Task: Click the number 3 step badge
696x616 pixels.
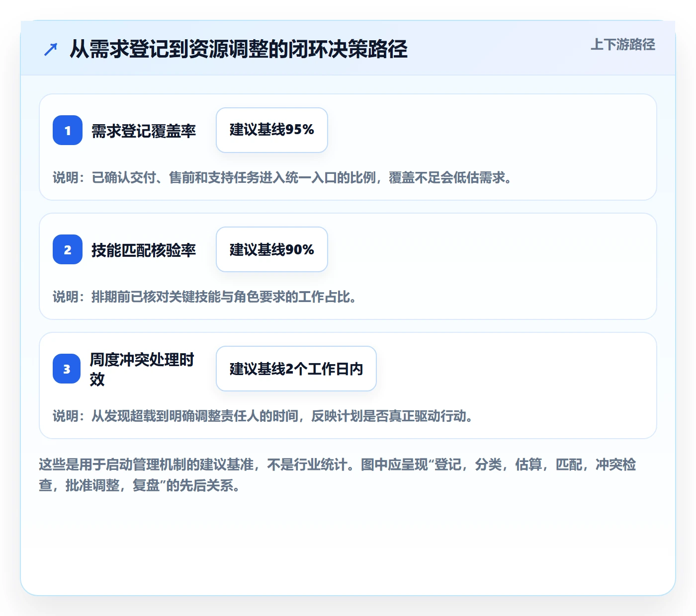Action: [x=67, y=369]
